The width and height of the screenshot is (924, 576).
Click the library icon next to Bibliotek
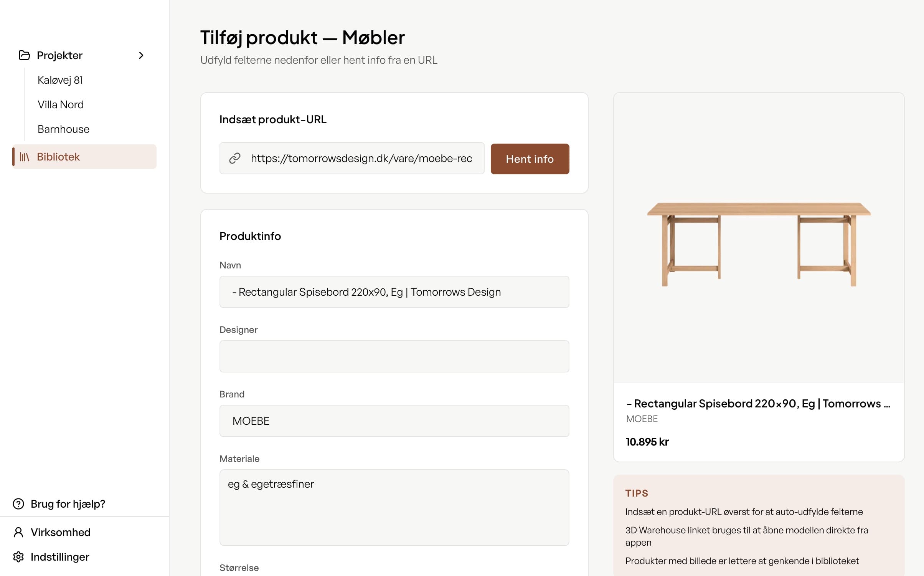[24, 157]
